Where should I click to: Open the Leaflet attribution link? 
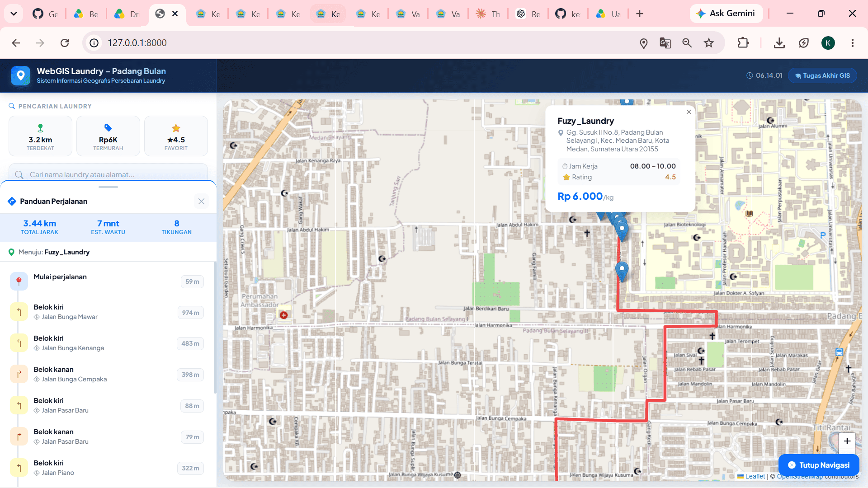click(755, 476)
